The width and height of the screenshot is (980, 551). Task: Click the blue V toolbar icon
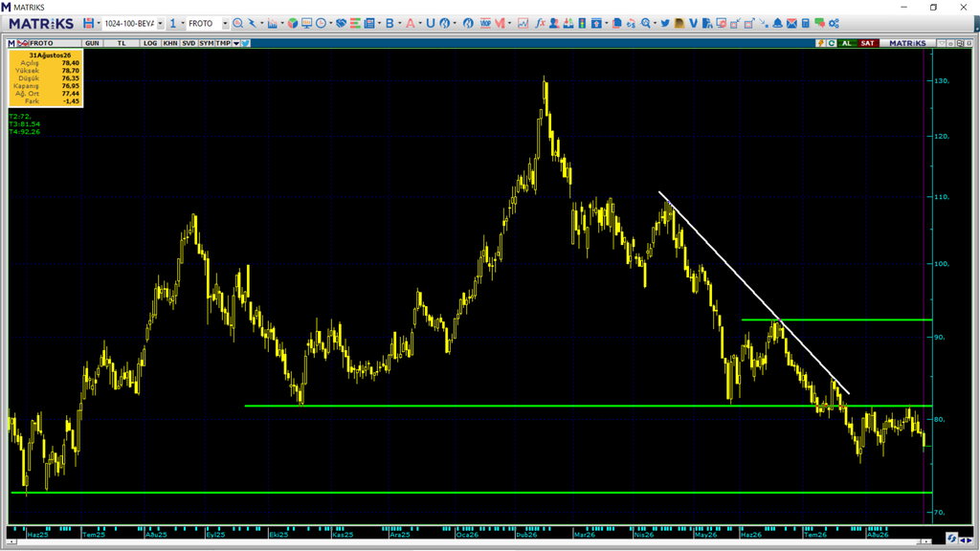tap(693, 23)
